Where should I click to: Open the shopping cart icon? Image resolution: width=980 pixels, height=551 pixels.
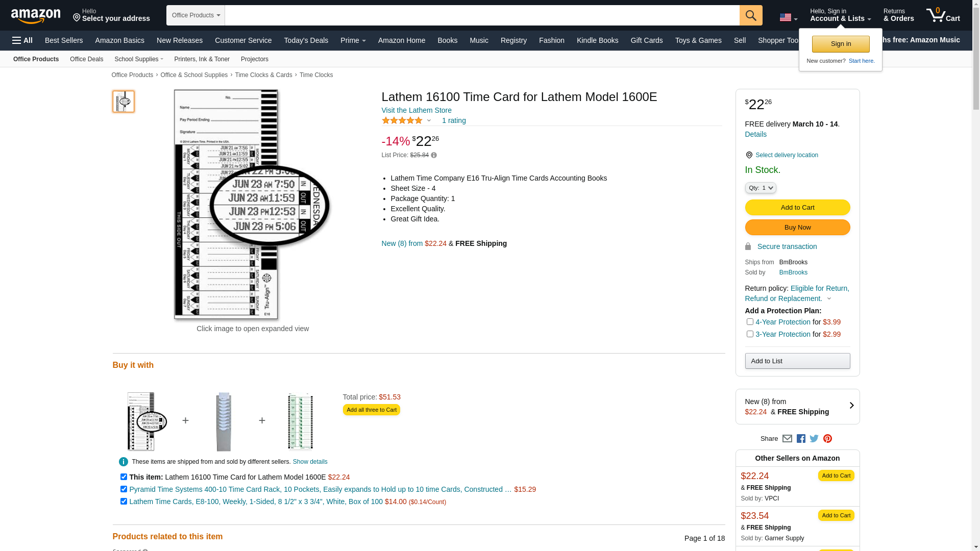coord(943,15)
